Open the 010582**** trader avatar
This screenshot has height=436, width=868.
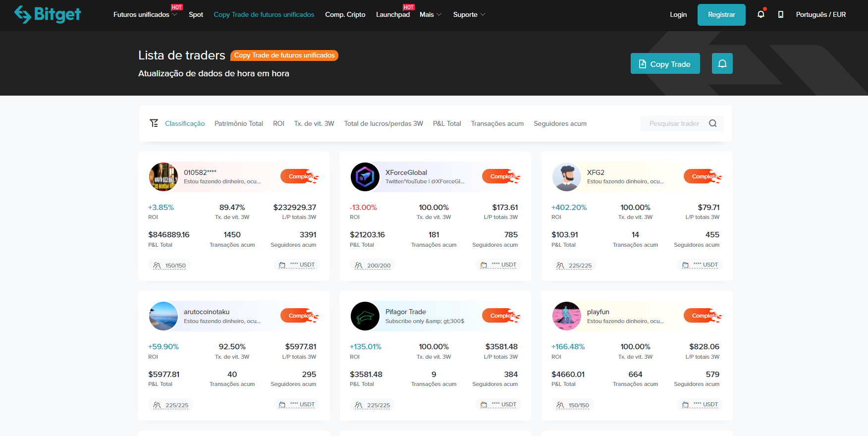pyautogui.click(x=163, y=177)
